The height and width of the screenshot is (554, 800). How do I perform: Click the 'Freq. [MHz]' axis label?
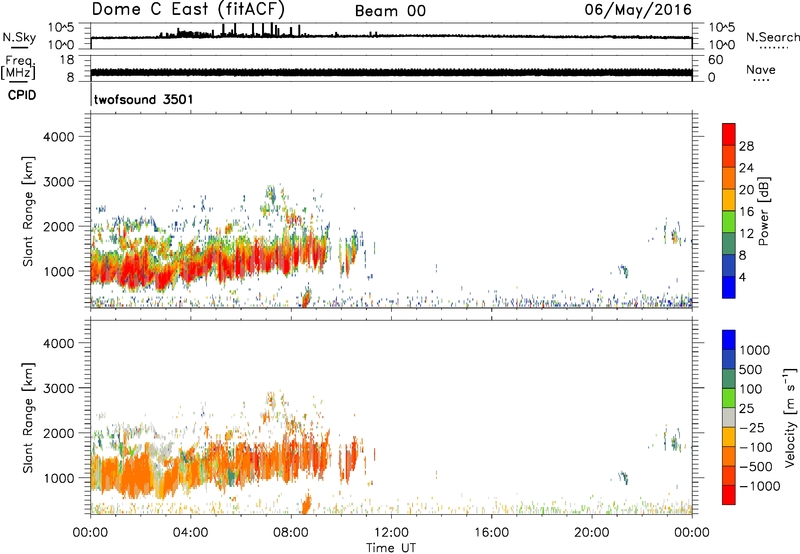coord(19,68)
